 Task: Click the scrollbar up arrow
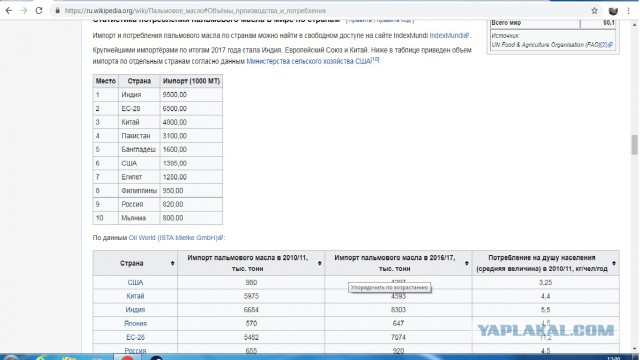pyautogui.click(x=634, y=25)
